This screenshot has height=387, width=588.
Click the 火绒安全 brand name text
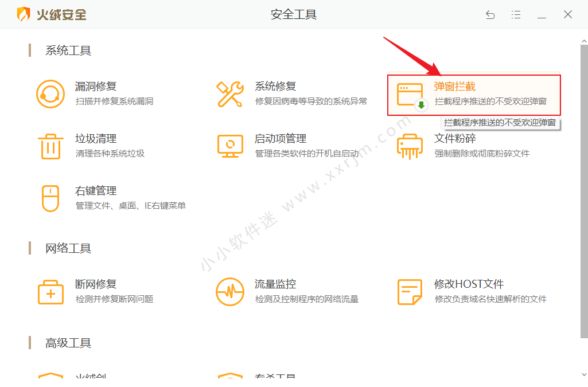61,14
